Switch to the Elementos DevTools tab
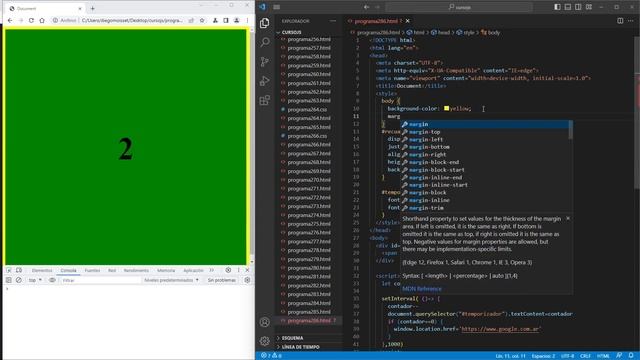 click(x=42, y=270)
